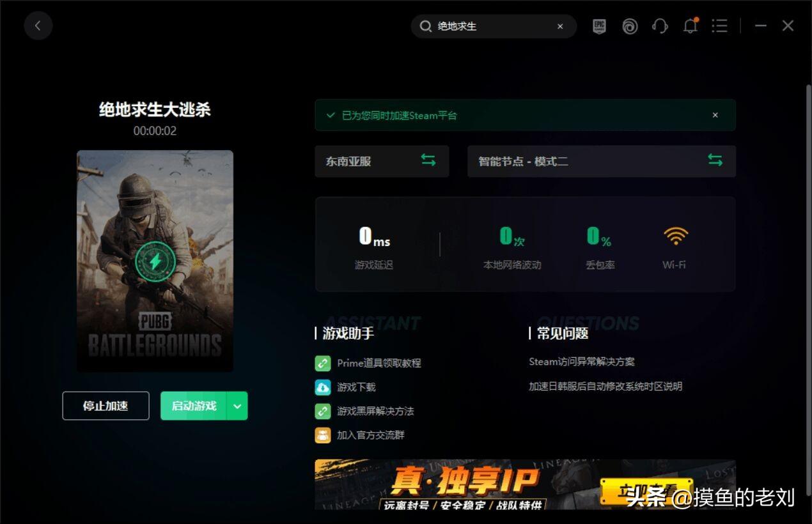Minimize the accelerator window
The width and height of the screenshot is (812, 524).
coord(761,26)
